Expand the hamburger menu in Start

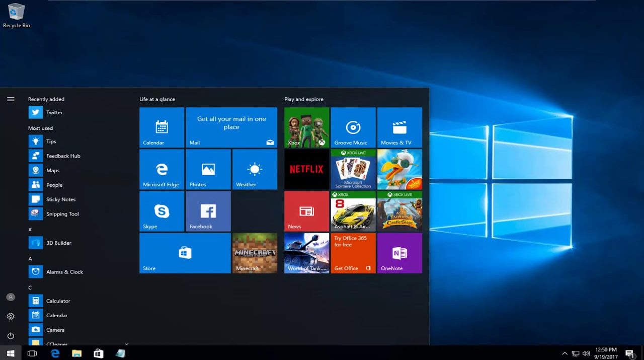coord(11,99)
